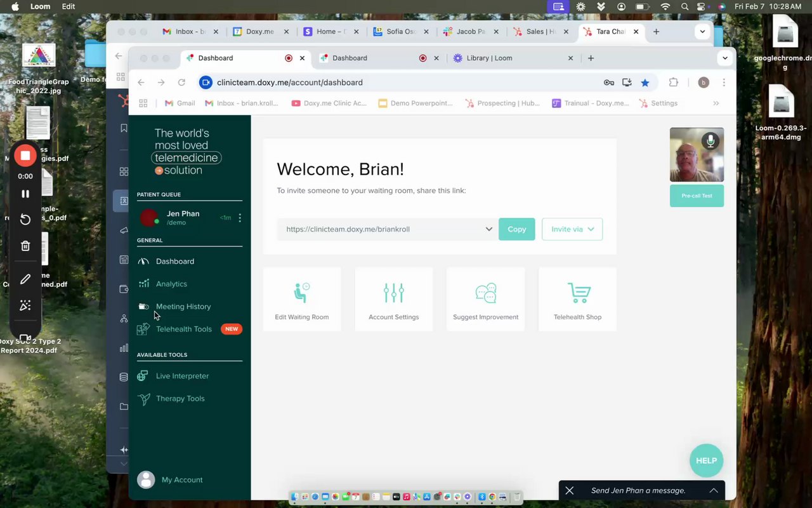Open Chrome Extensions puzzle icon
This screenshot has height=508, width=812.
(x=674, y=83)
